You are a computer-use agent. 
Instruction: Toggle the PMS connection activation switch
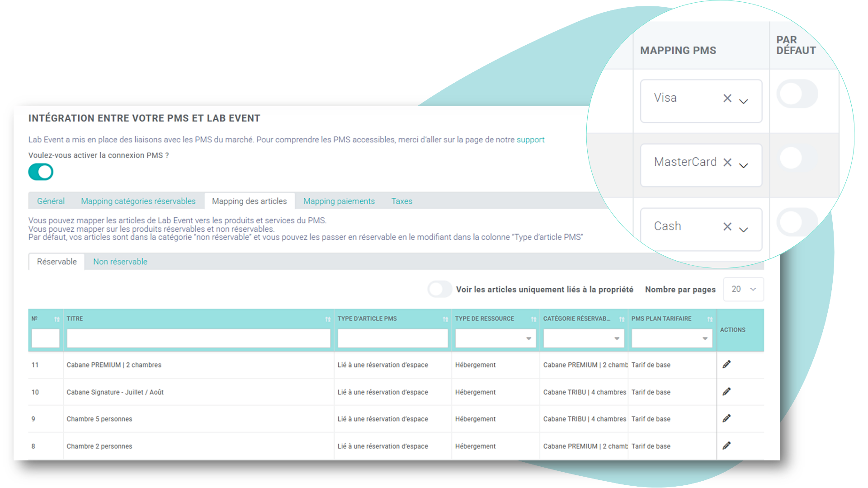click(x=41, y=172)
